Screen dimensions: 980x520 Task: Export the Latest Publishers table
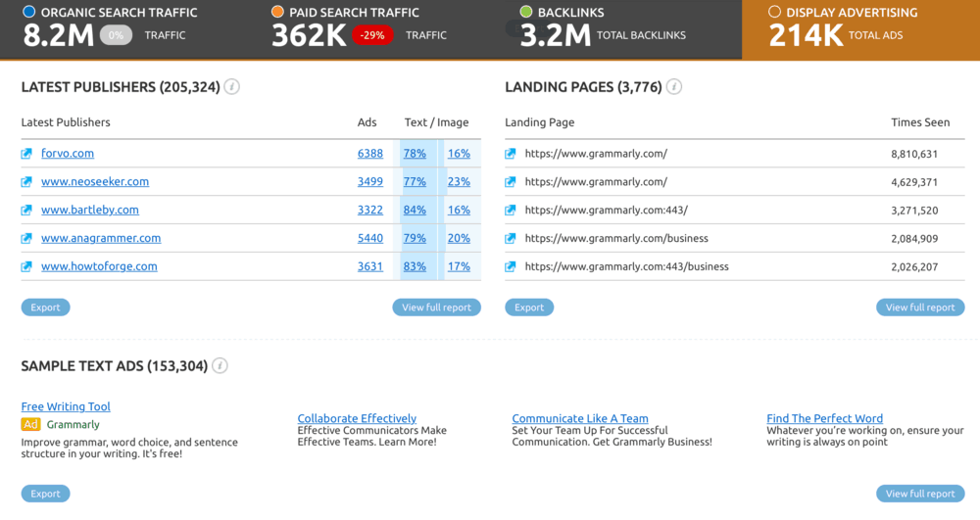(x=46, y=307)
